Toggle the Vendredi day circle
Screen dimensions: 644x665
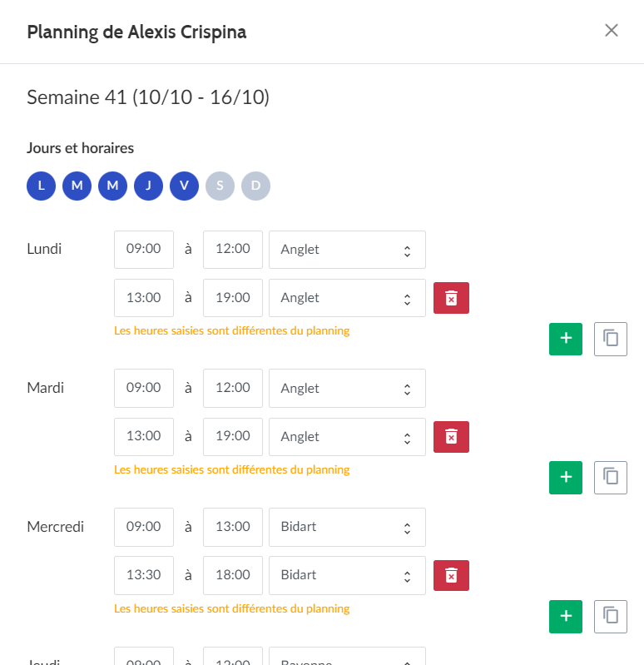(x=185, y=186)
